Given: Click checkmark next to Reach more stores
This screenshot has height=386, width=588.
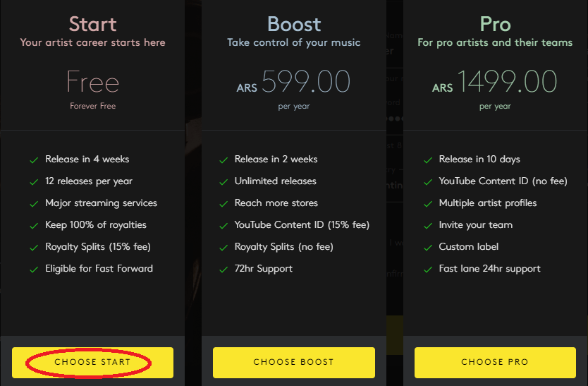Looking at the screenshot, I should coord(223,204).
